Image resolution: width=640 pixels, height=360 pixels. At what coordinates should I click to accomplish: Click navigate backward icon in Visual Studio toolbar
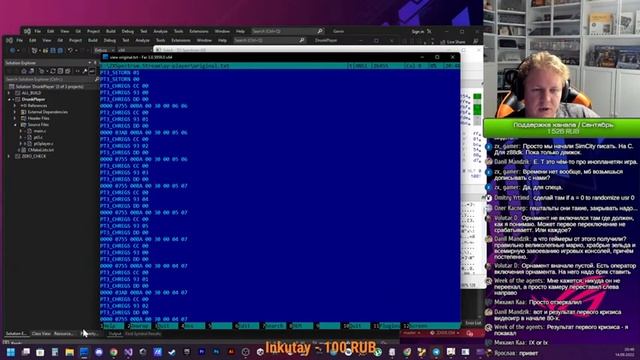point(12,50)
